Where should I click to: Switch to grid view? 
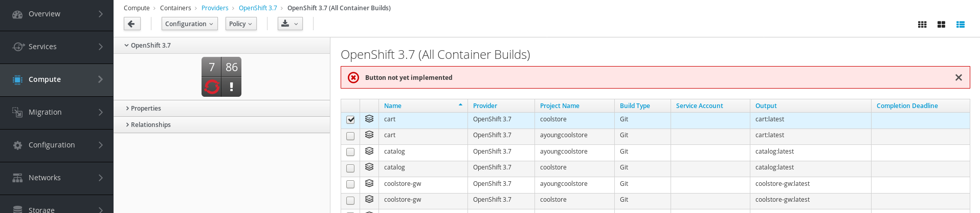(922, 25)
